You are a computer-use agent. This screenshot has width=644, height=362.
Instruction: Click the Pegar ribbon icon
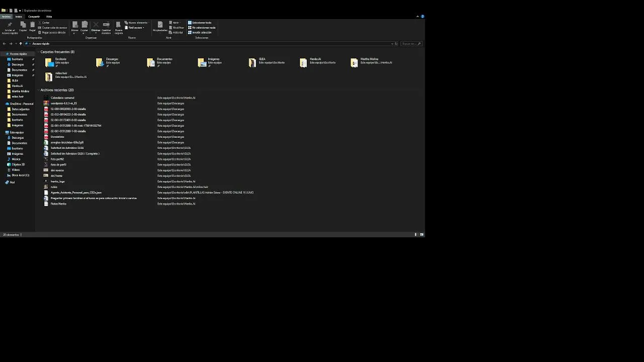coord(32,25)
